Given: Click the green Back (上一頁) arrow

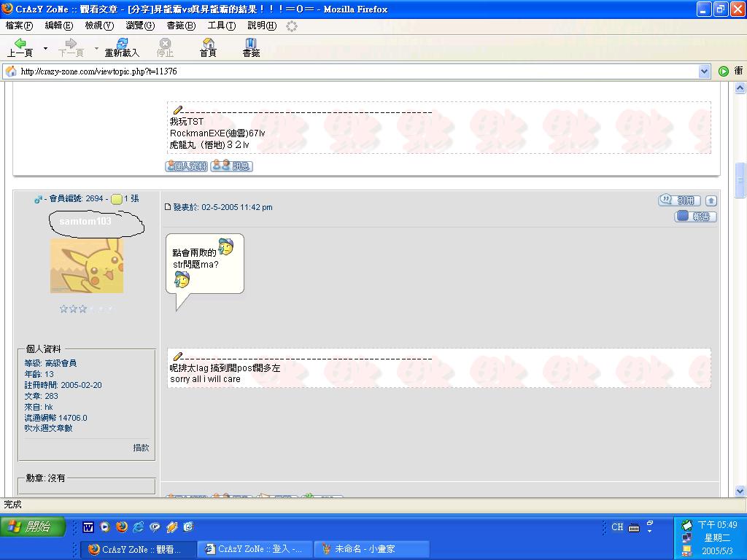Looking at the screenshot, I should [20, 45].
